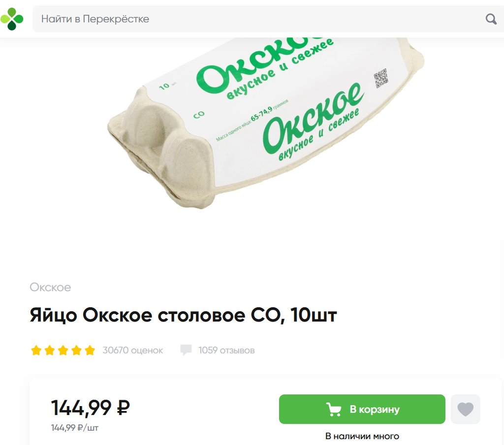Click the QR code on the egg package

[x=381, y=78]
